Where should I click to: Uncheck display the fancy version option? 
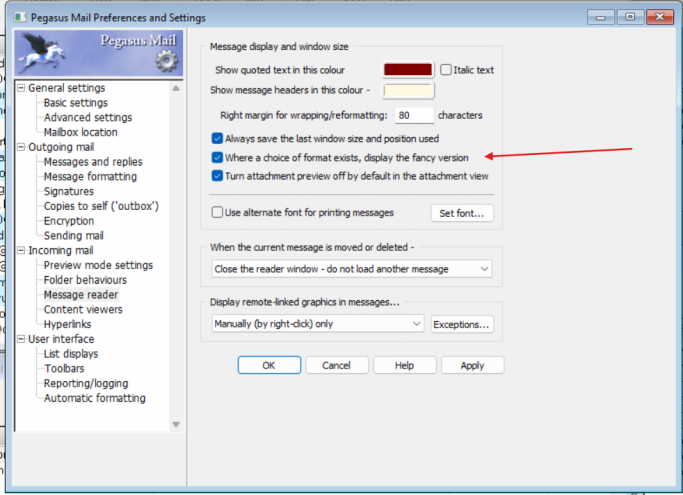click(x=218, y=157)
